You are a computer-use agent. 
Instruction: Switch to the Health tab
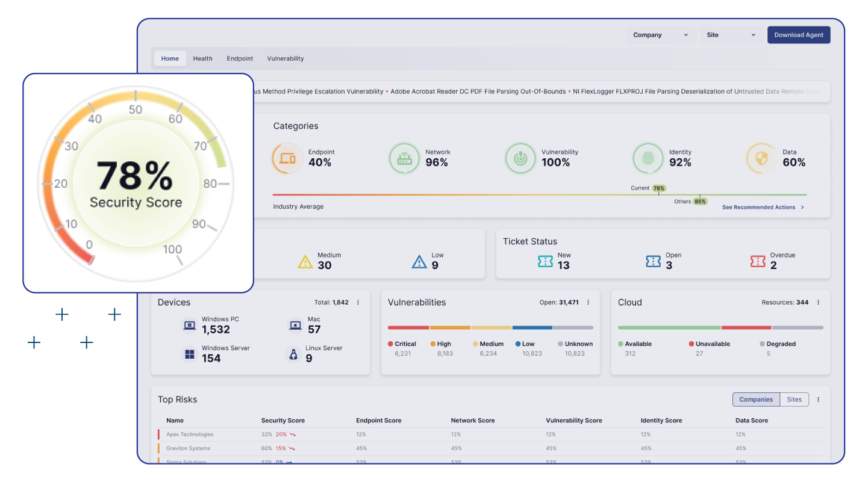click(202, 58)
